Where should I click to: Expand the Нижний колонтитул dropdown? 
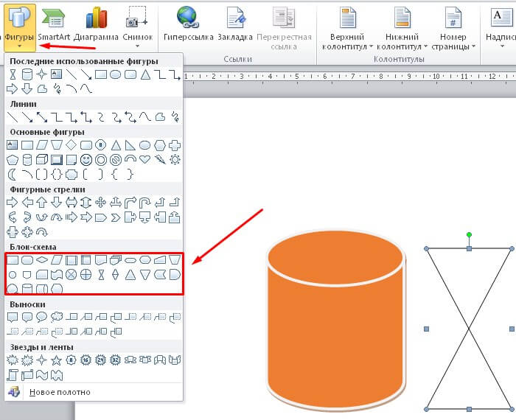[402, 28]
